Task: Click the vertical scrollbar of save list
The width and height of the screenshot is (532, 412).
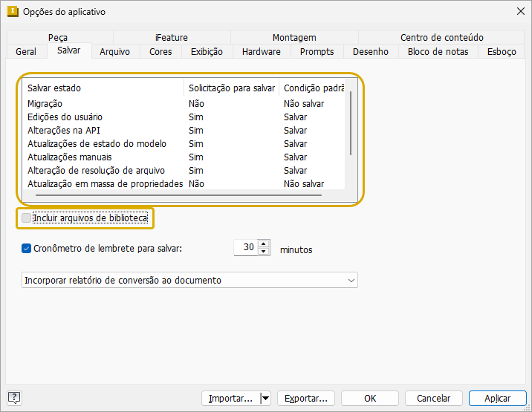Action: tap(351, 123)
